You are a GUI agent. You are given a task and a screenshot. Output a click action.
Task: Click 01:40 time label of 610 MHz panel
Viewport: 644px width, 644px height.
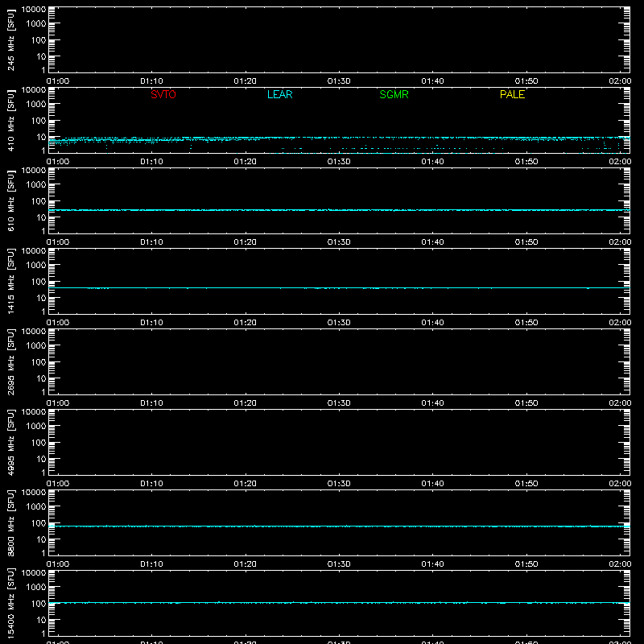[x=432, y=242]
